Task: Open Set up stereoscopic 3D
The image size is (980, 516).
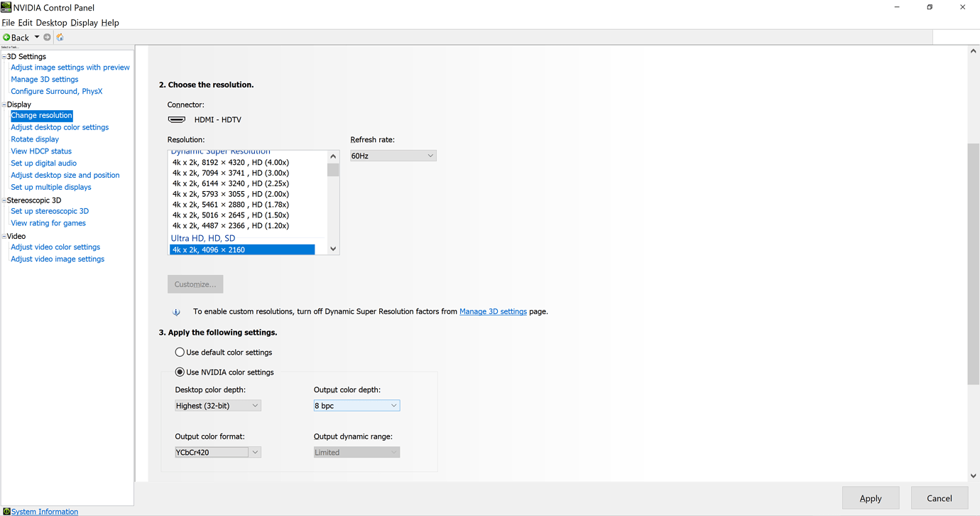Action: pos(50,211)
